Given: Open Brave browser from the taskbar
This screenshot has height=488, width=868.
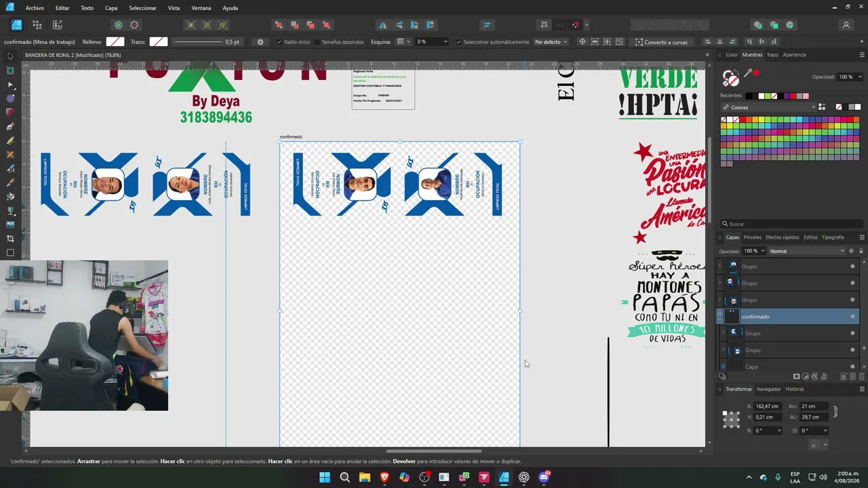Looking at the screenshot, I should click(x=384, y=477).
